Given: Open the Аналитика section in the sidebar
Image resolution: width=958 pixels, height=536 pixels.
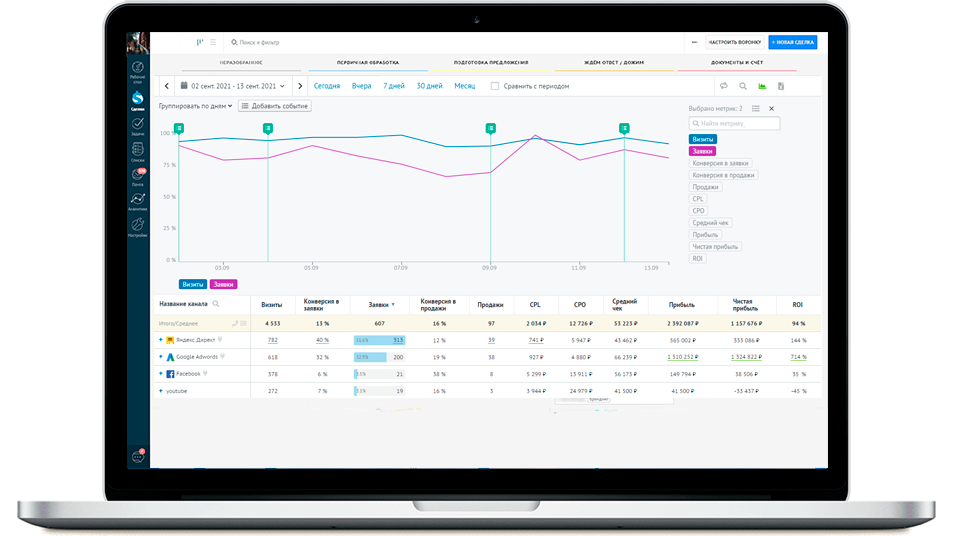Looking at the screenshot, I should click(138, 199).
